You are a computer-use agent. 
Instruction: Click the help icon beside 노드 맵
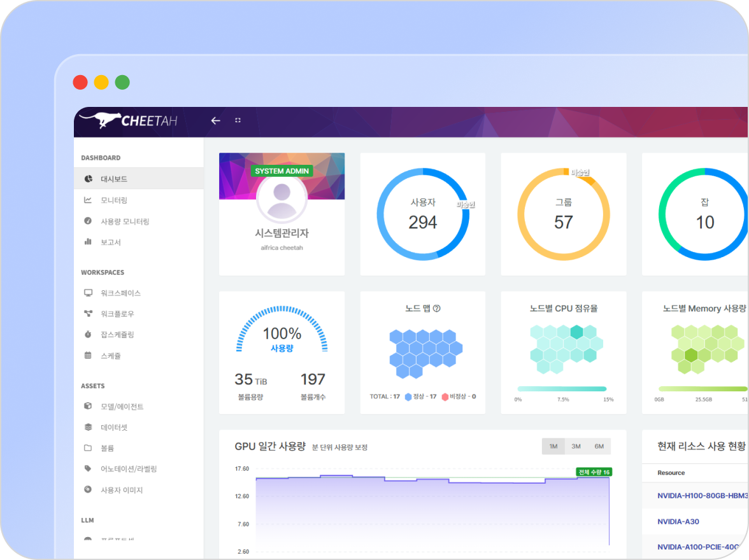437,309
